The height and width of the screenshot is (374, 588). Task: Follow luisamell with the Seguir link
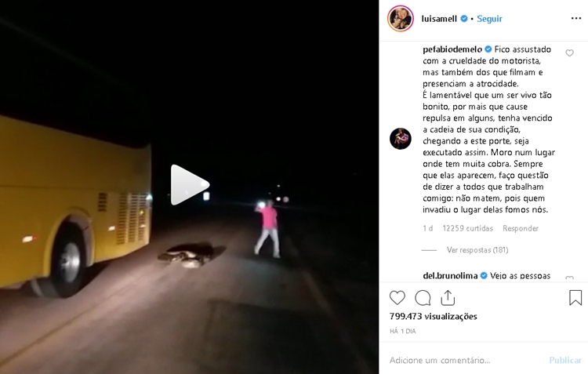(x=489, y=19)
